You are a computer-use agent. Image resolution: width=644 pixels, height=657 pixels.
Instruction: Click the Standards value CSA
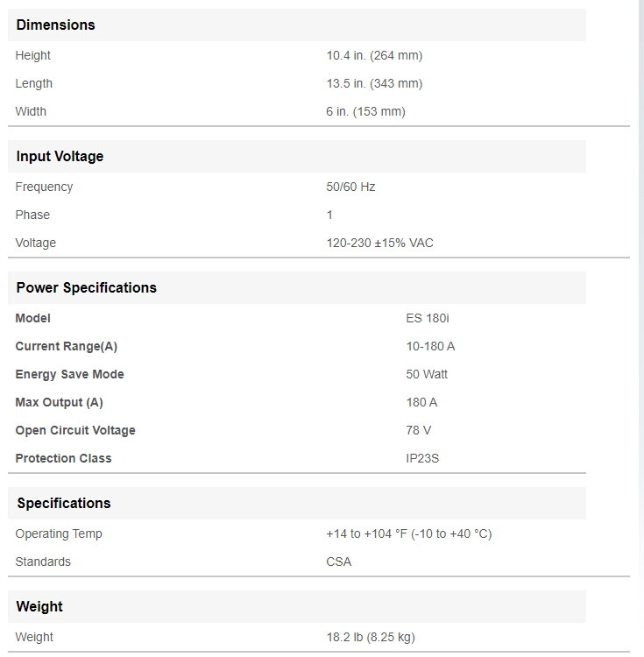[338, 562]
